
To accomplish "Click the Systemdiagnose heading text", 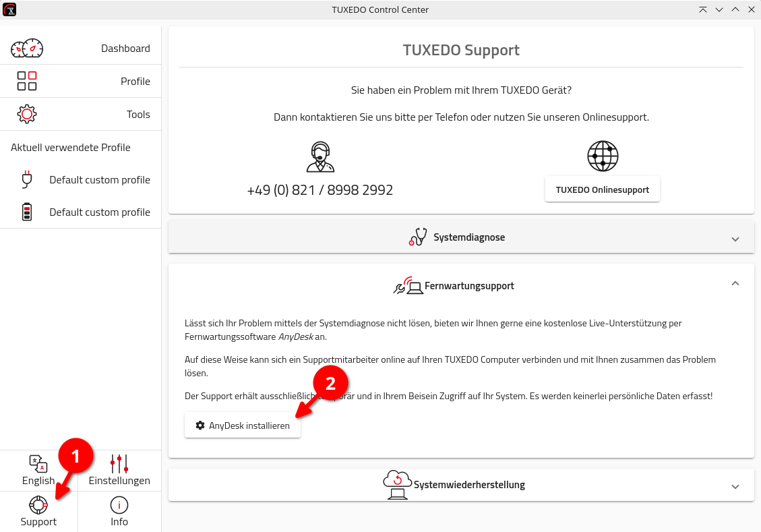I will [469, 237].
